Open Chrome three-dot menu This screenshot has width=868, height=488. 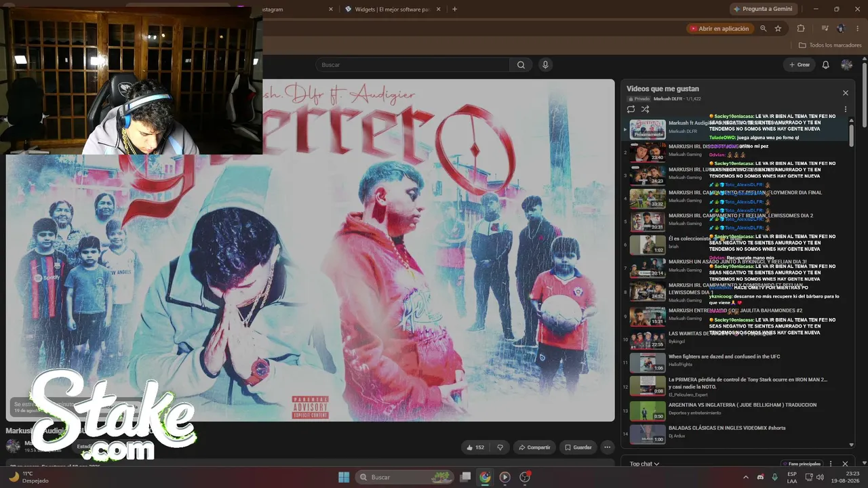(857, 28)
